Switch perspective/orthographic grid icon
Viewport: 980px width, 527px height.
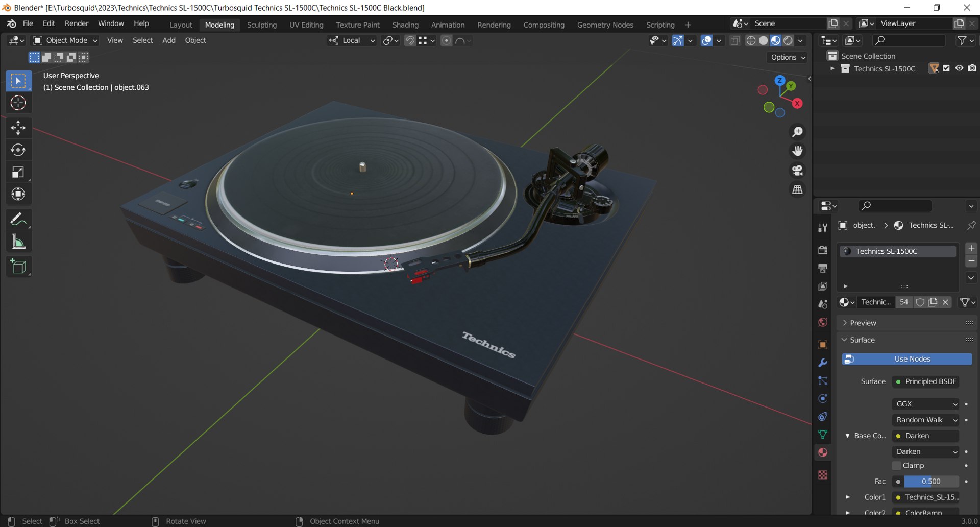797,189
